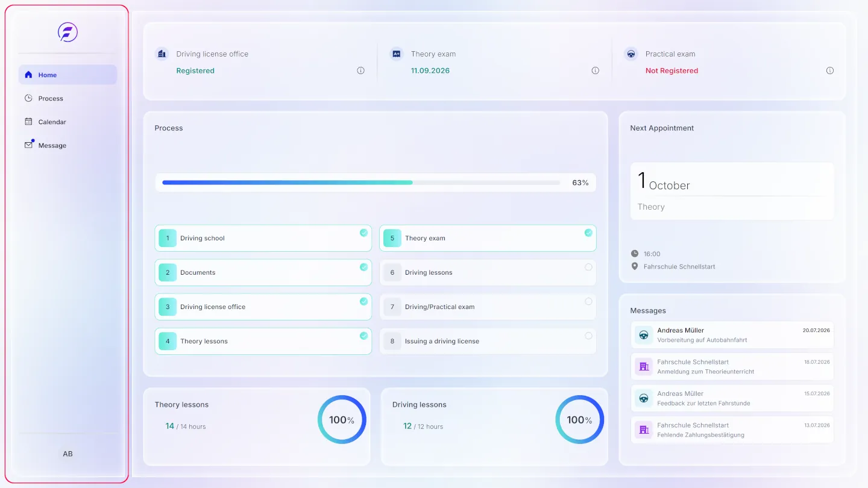Screen dimensions: 868x488
Task: Open message Anmeldung zum Theorieunterricht
Action: coord(732,366)
